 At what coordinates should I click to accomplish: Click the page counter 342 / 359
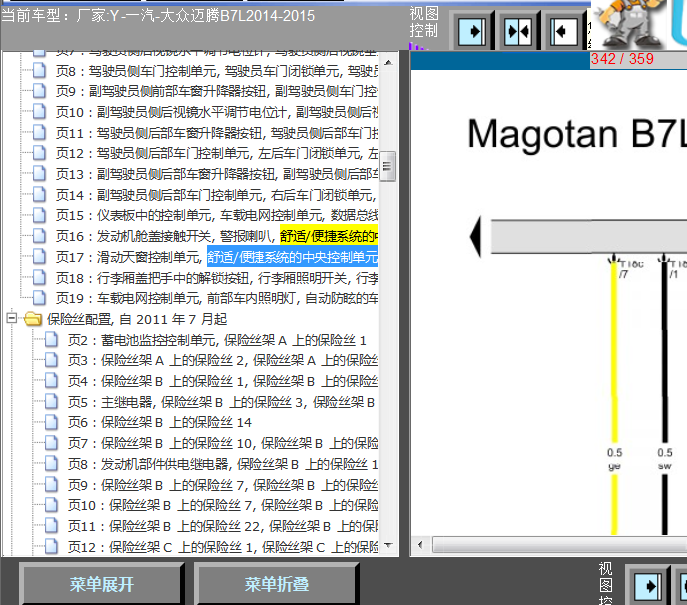622,59
